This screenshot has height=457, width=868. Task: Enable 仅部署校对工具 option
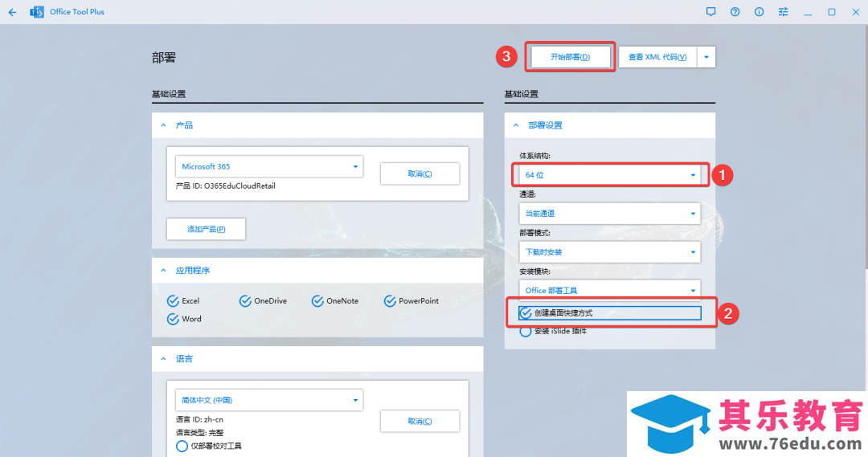tap(209, 446)
